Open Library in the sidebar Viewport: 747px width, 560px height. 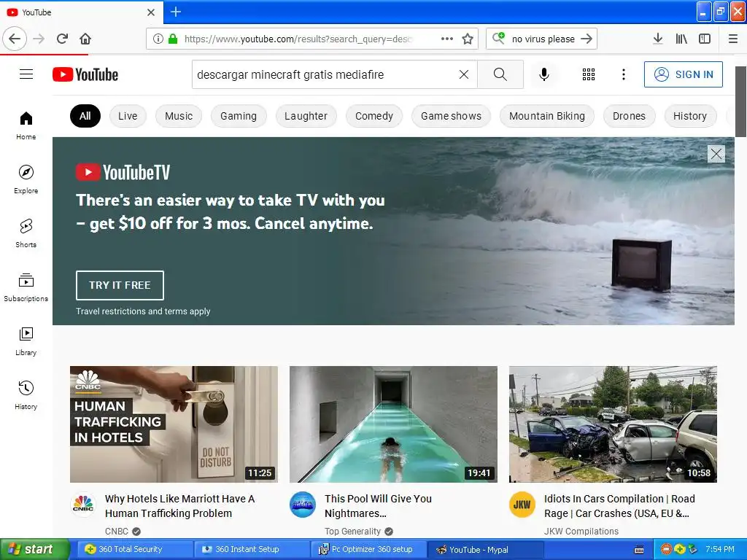(26, 341)
